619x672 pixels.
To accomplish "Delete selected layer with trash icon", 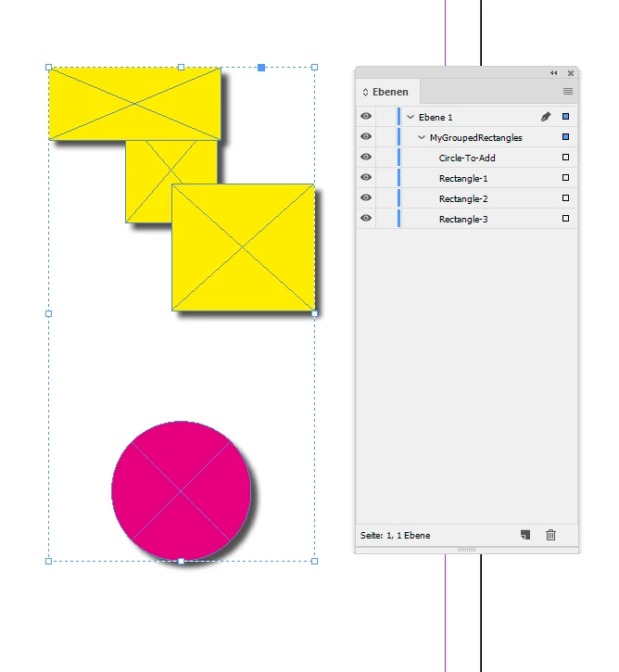I will 550,535.
